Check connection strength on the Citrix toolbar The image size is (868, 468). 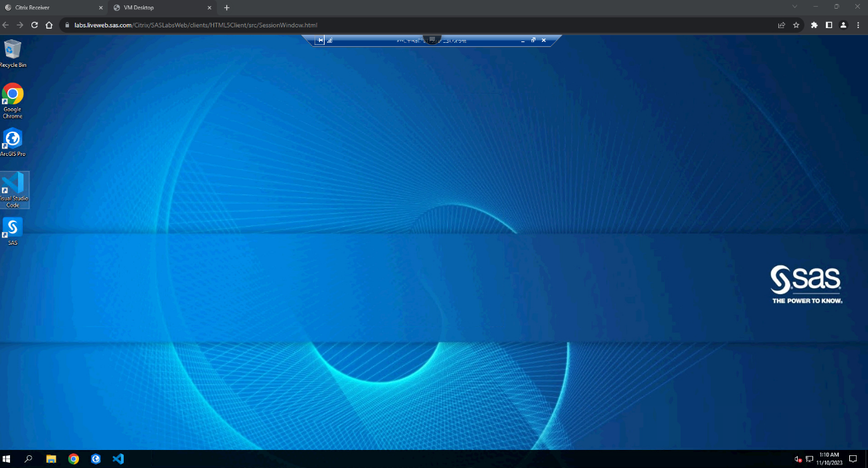coord(330,41)
